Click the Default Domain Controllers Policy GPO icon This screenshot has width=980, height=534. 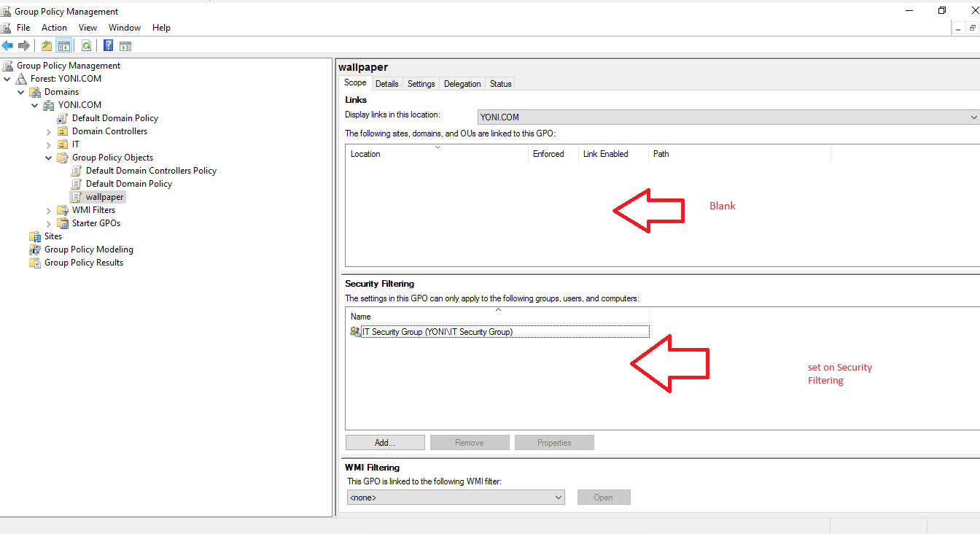coord(77,171)
